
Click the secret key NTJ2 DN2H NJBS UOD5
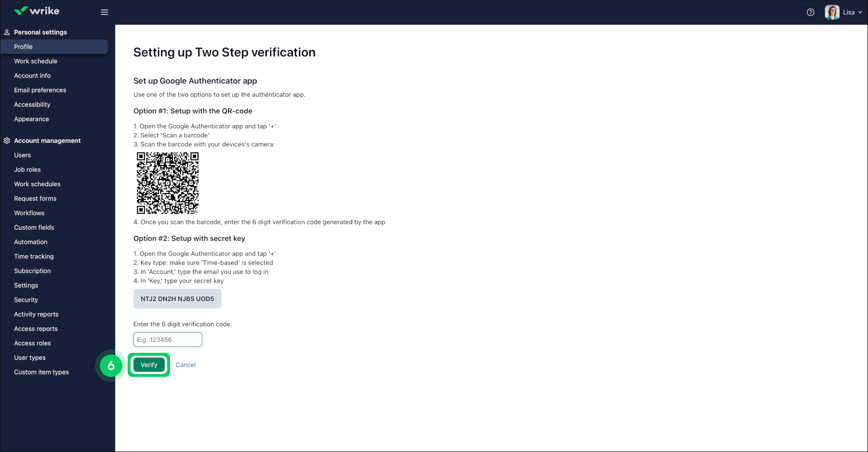(177, 298)
